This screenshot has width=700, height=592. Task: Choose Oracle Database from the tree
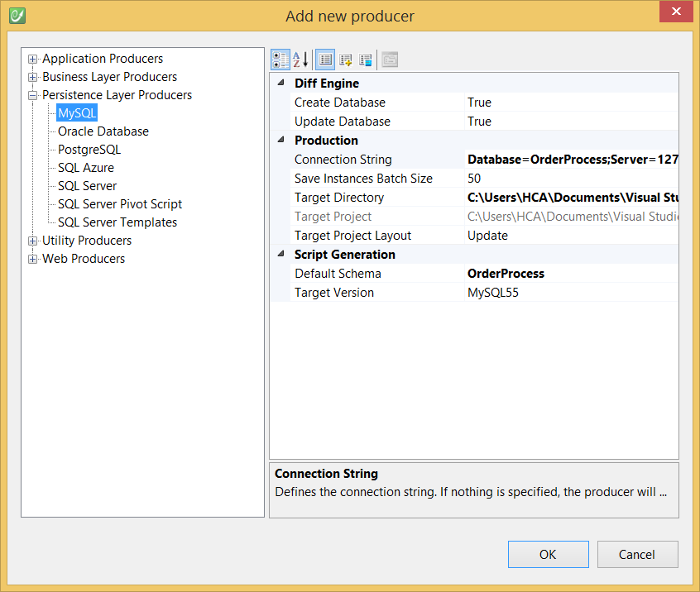pos(103,131)
